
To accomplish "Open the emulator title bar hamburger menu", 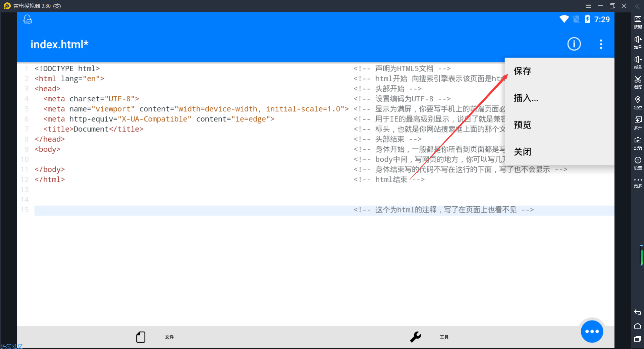I will coord(588,6).
